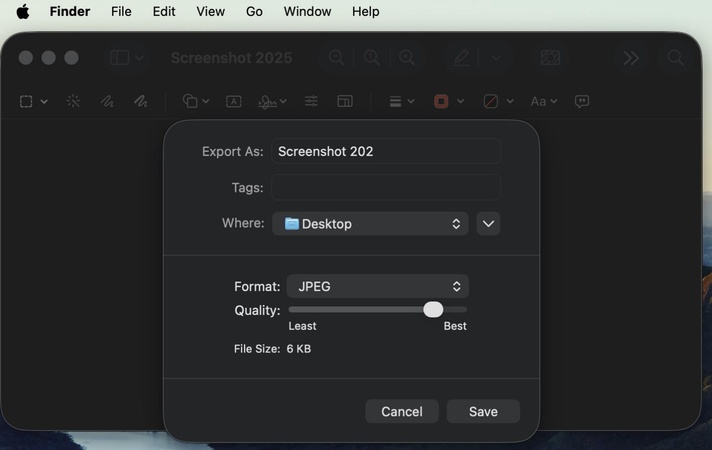Open the Where Desktop location popup
Image resolution: width=712 pixels, height=450 pixels.
(x=370, y=223)
